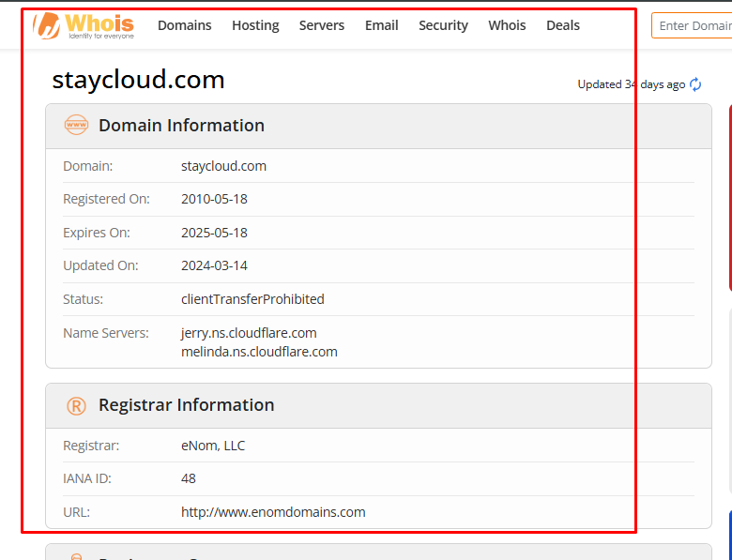Viewport: 732px width, 560px height.
Task: Click the registrar name eNom, LLC
Action: (x=213, y=446)
